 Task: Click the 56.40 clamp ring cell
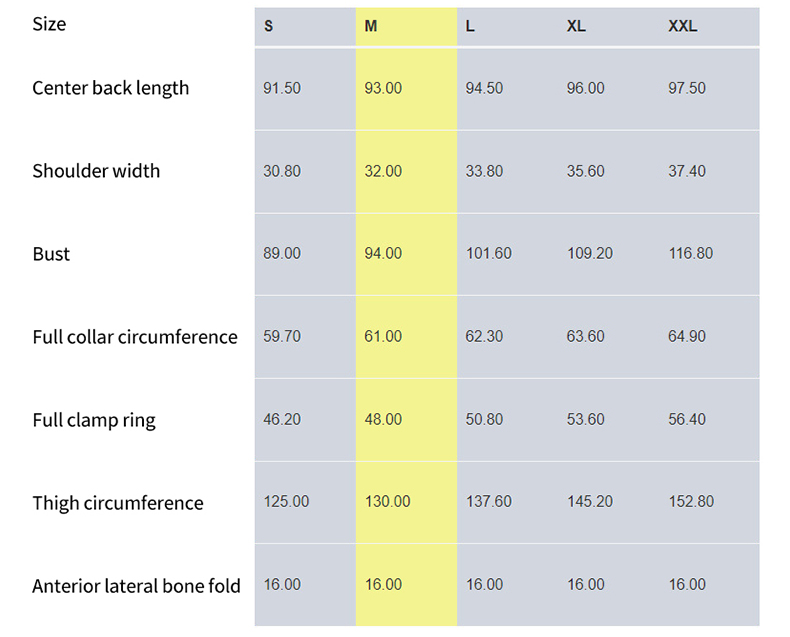[687, 420]
